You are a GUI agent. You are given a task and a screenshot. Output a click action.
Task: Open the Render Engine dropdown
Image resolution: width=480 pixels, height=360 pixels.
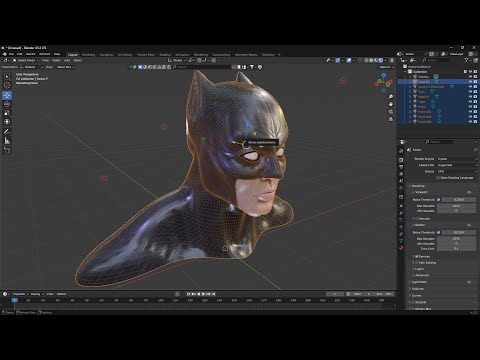(x=457, y=159)
